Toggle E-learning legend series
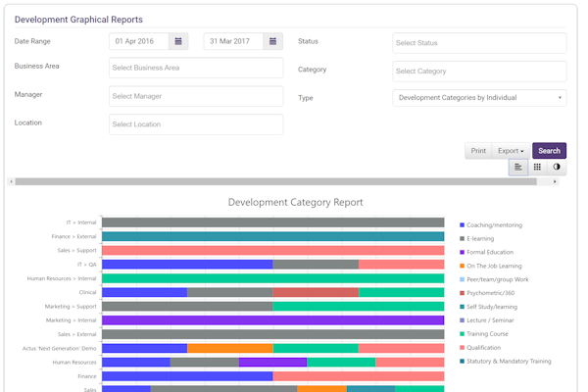588x392 pixels. [481, 238]
